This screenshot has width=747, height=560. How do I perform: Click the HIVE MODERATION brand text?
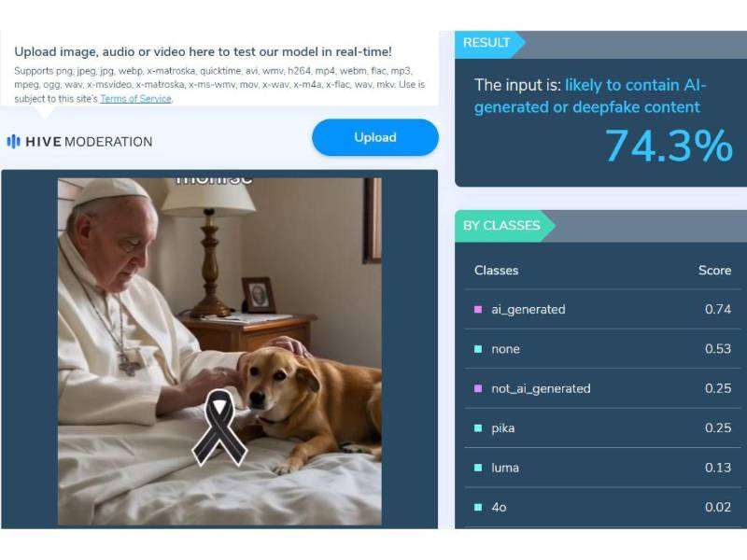click(89, 142)
